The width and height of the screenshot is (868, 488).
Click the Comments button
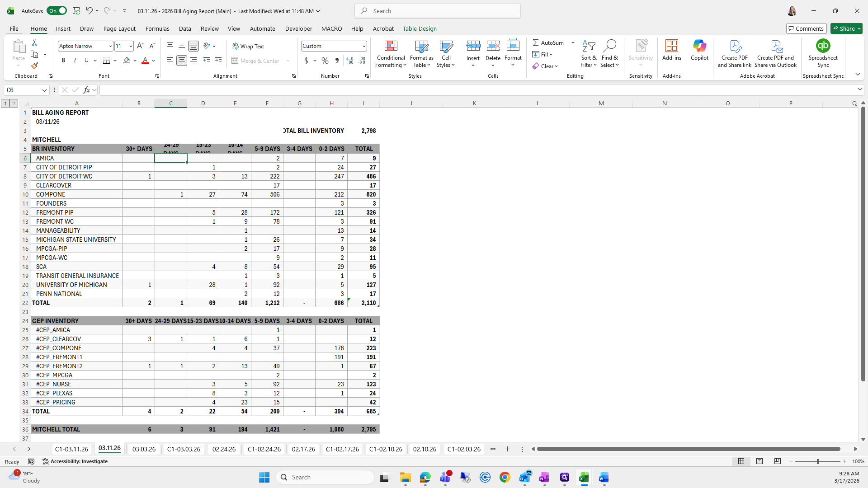[806, 28]
